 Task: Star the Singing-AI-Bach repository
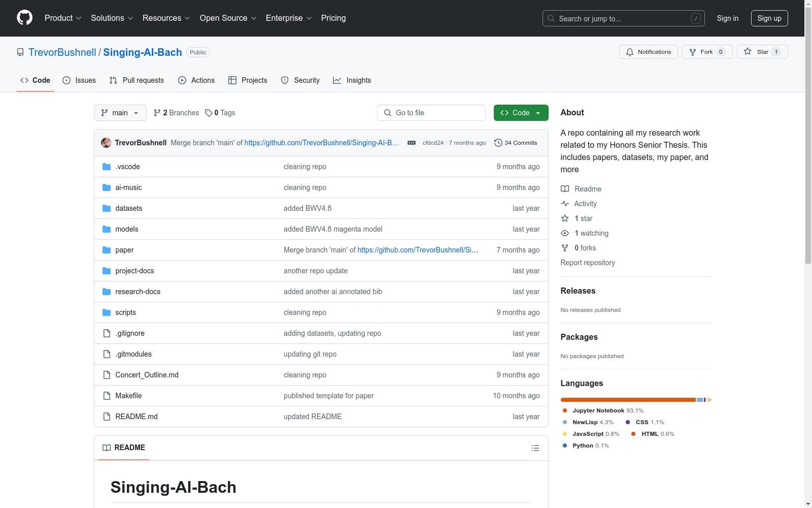(x=762, y=52)
